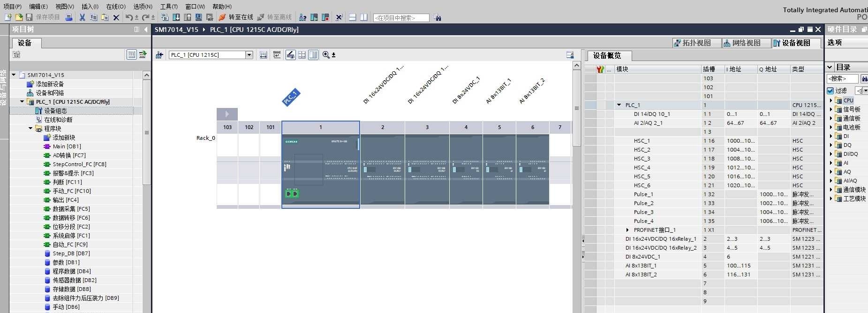Click the print icon in the toolbar
This screenshot has width=868, height=313.
click(68, 17)
